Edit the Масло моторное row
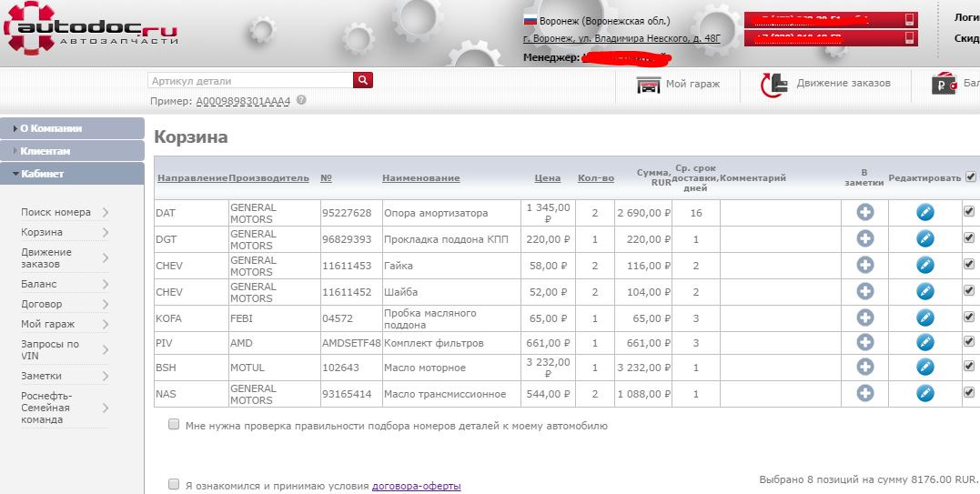 pyautogui.click(x=925, y=367)
